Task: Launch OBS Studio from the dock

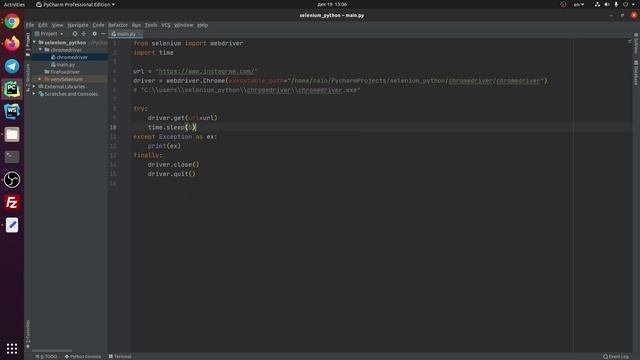Action: coord(12,180)
